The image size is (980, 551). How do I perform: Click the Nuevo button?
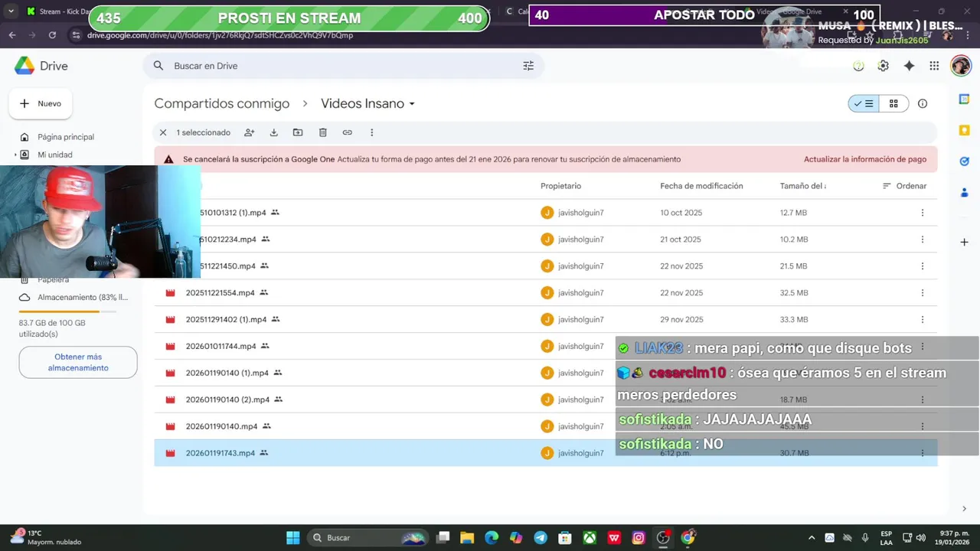coord(41,103)
